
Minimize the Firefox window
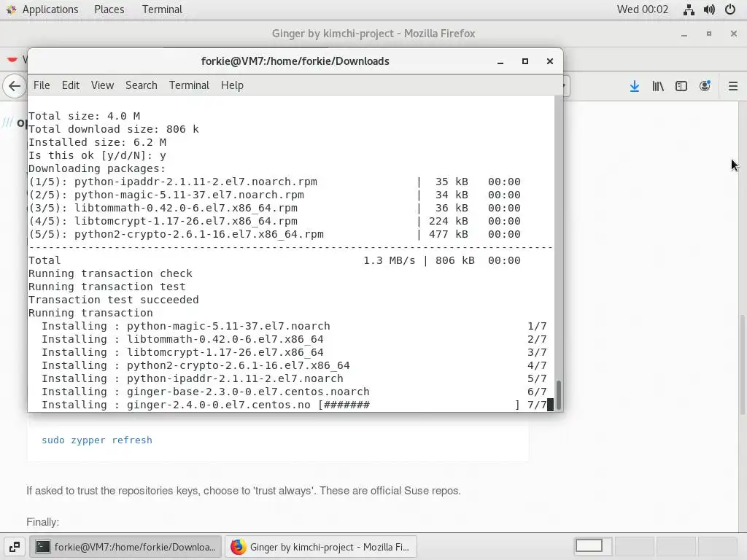coord(684,34)
